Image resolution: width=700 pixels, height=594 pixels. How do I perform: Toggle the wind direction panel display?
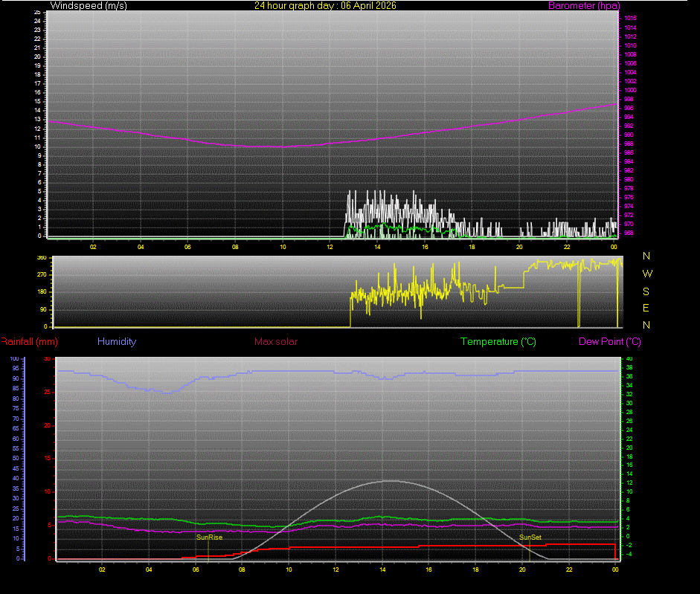point(335,291)
